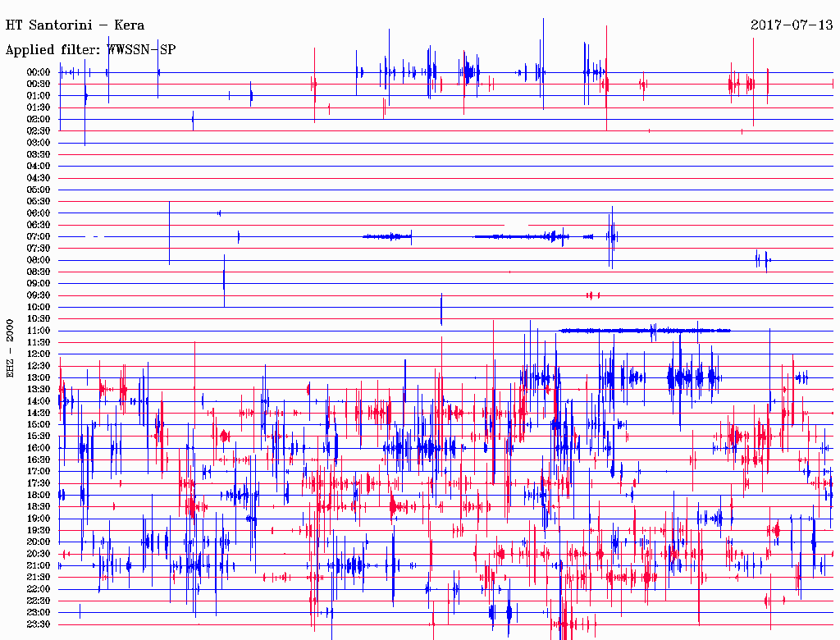The image size is (840, 640).
Task: Click the 14:00 time label
Action: 38,401
